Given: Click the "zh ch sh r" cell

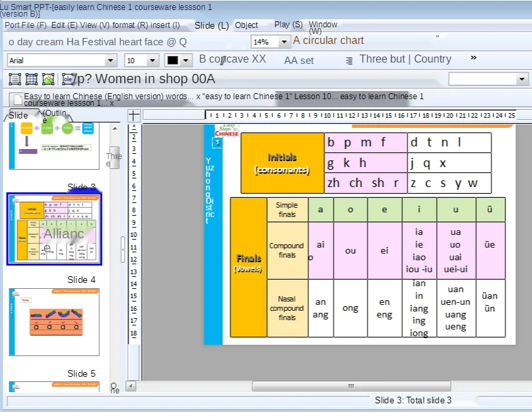Looking at the screenshot, I should 366,183.
